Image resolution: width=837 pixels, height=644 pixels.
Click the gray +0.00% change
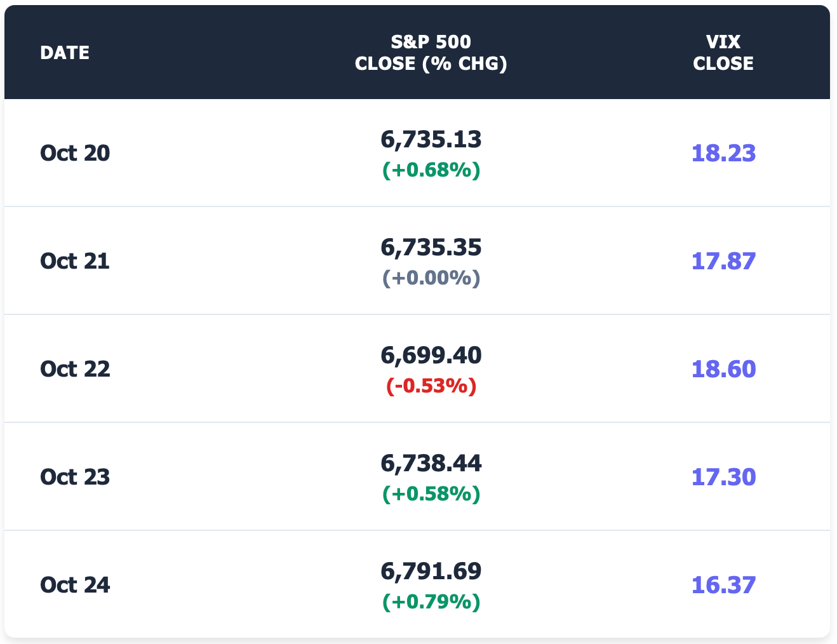431,278
